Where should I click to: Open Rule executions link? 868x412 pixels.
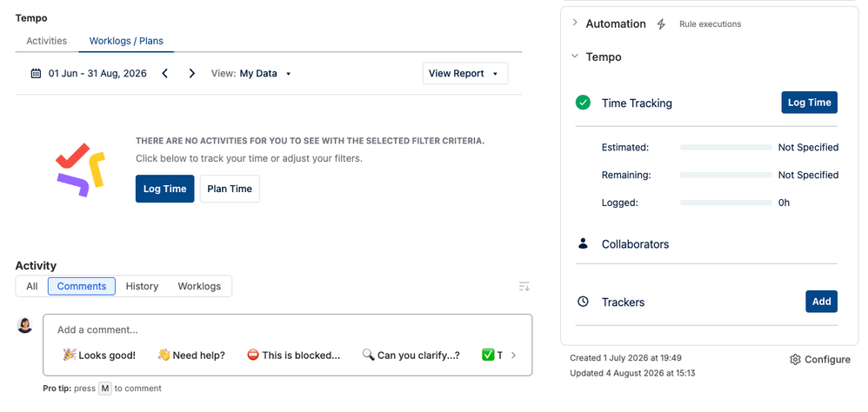[x=711, y=24]
